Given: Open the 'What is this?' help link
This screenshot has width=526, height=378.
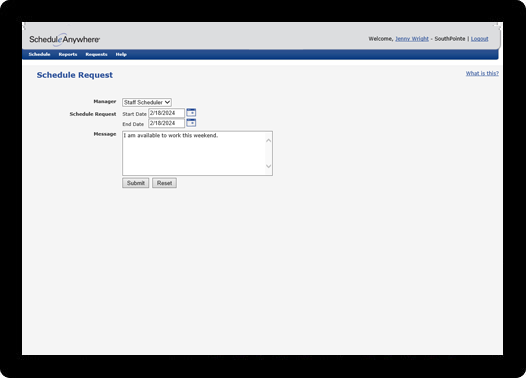Looking at the screenshot, I should pos(482,73).
